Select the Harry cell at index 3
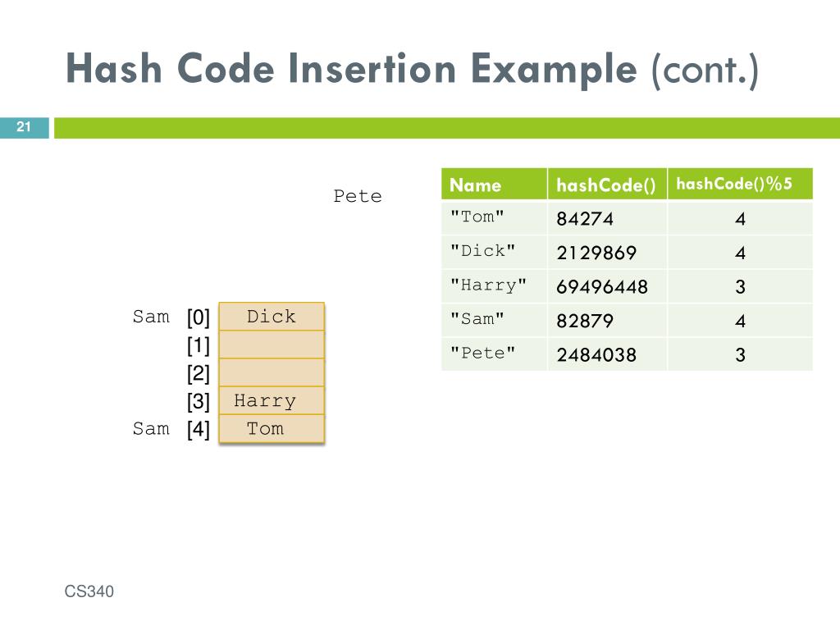This screenshot has width=840, height=630. (x=272, y=400)
